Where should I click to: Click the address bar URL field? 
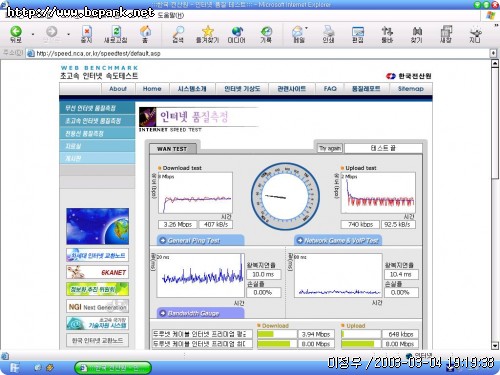click(x=257, y=53)
